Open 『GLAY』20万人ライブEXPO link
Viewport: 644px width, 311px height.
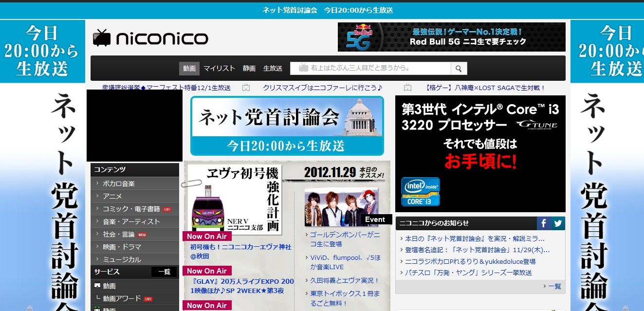pyautogui.click(x=242, y=286)
